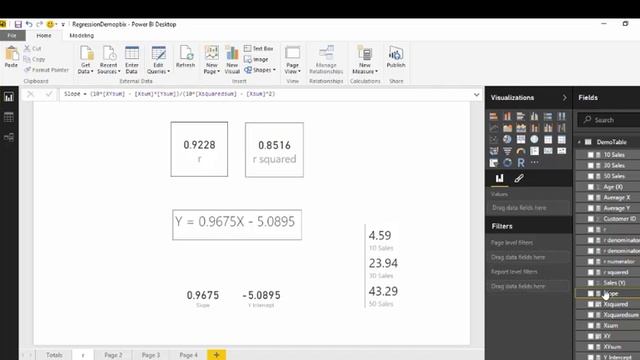This screenshot has width=640, height=360.
Task: Switch to the Modeling ribbon tab
Action: tap(82, 36)
